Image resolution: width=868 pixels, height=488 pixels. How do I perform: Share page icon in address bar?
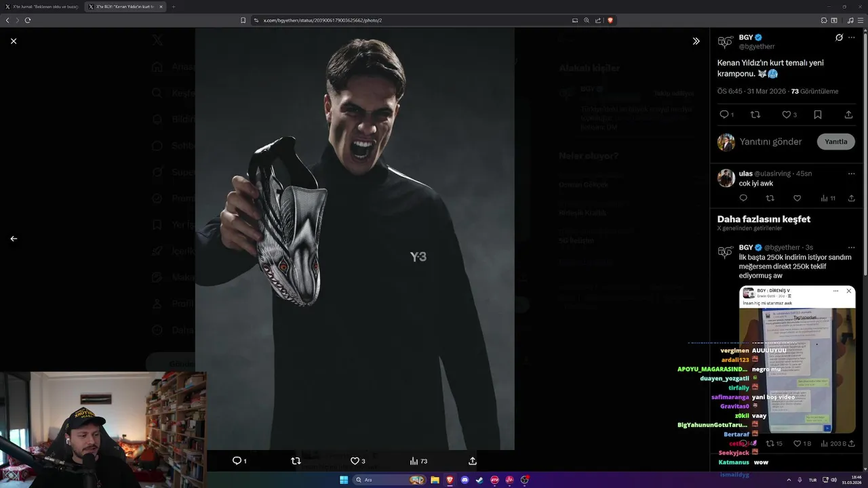598,20
